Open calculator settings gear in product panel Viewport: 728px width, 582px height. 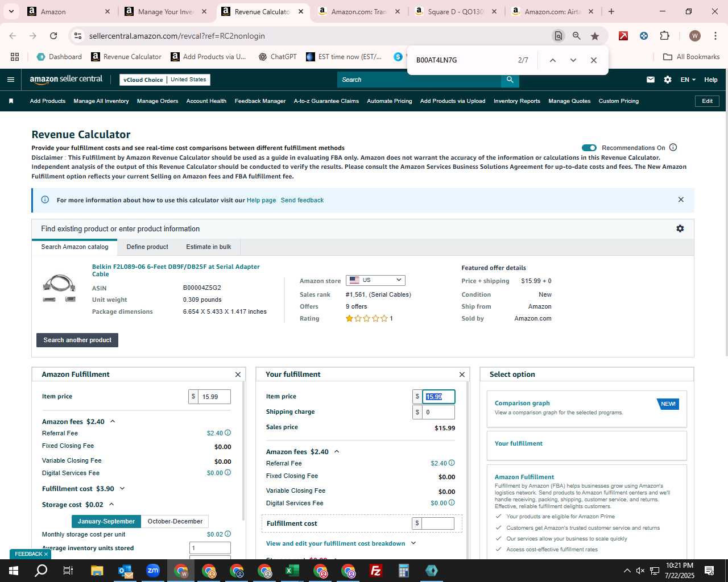(x=680, y=228)
